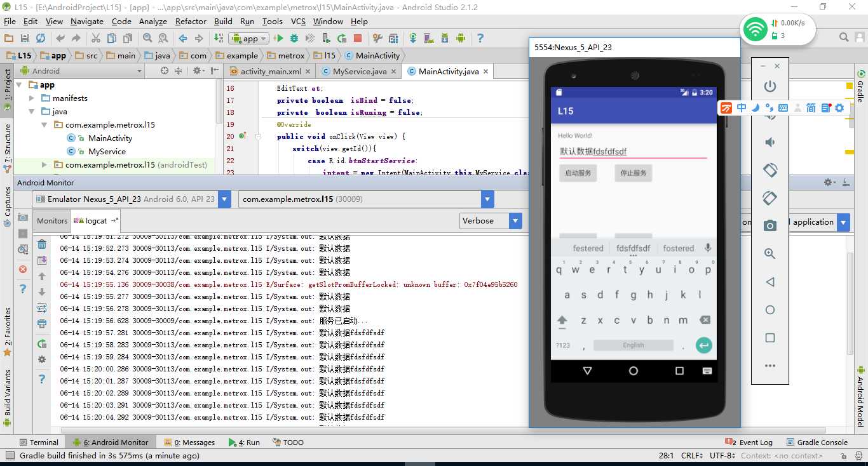868x466 pixels.
Task: Click the Screen Capture camera icon in Android Monitor
Action: [x=23, y=218]
